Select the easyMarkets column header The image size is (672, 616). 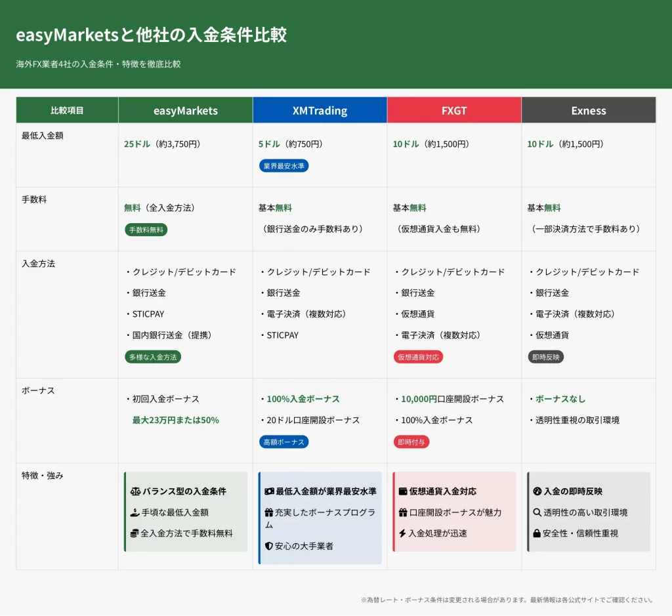pyautogui.click(x=186, y=110)
